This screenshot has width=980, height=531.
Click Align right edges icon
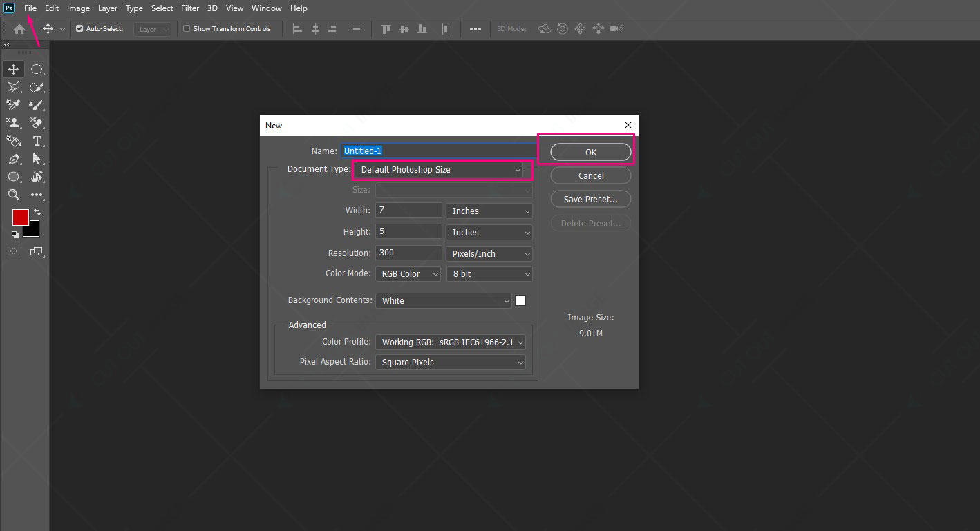coord(332,29)
